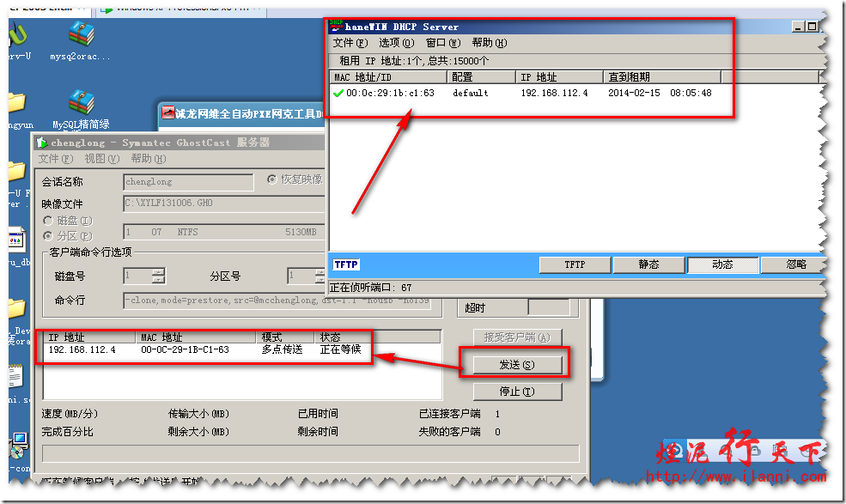Open 帮助 menu in DHCP Server window
Viewport: 846px width, 504px height.
490,43
